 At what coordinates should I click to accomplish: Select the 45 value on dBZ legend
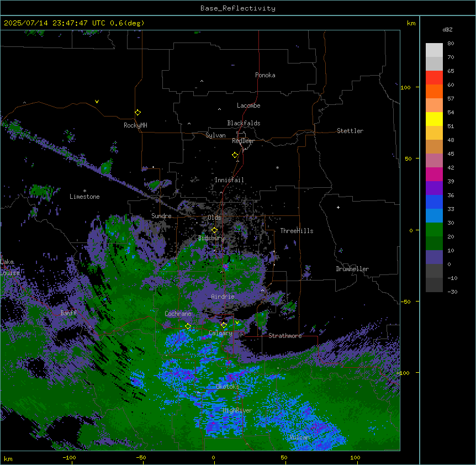pos(451,154)
